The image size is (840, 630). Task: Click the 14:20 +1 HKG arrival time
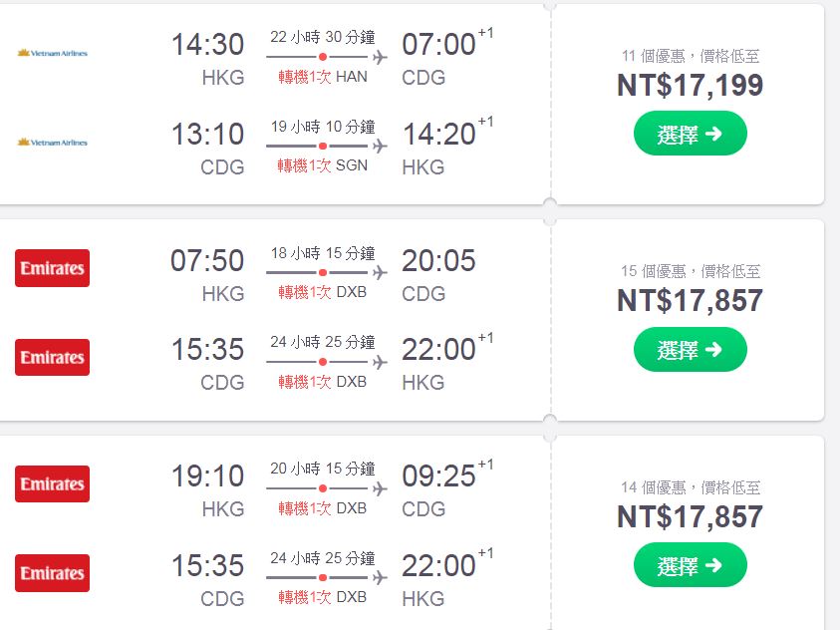click(x=447, y=132)
